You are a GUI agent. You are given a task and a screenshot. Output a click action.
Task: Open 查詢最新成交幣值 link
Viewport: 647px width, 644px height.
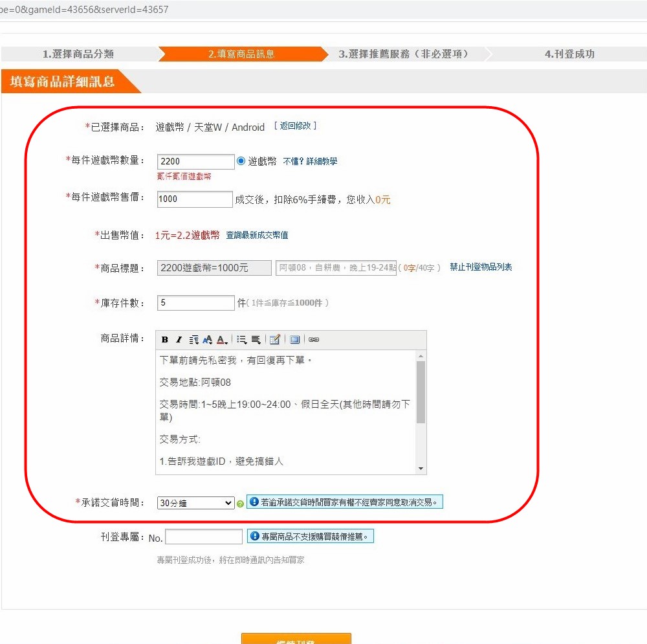[257, 236]
